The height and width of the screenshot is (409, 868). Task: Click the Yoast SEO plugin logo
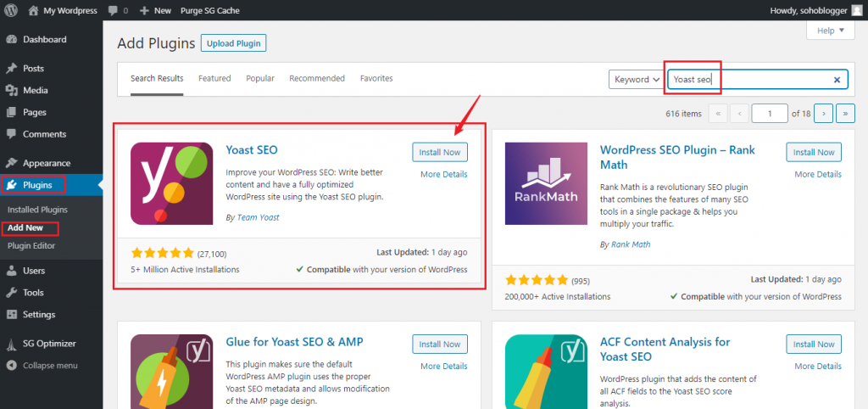(x=171, y=182)
